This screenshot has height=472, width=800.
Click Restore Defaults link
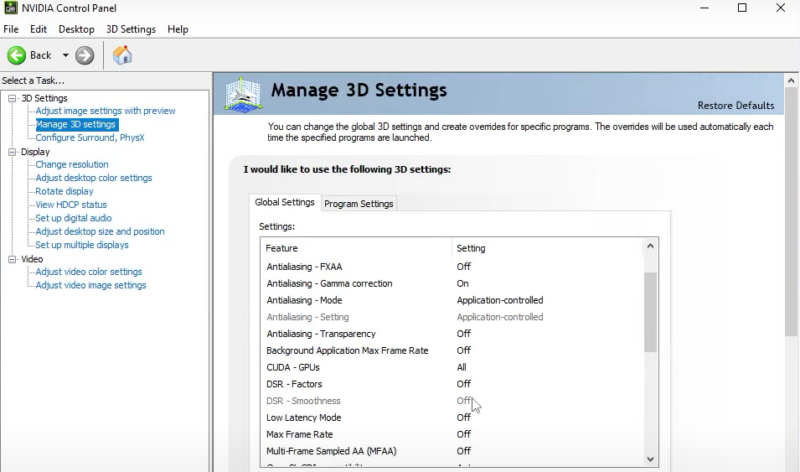pos(736,105)
